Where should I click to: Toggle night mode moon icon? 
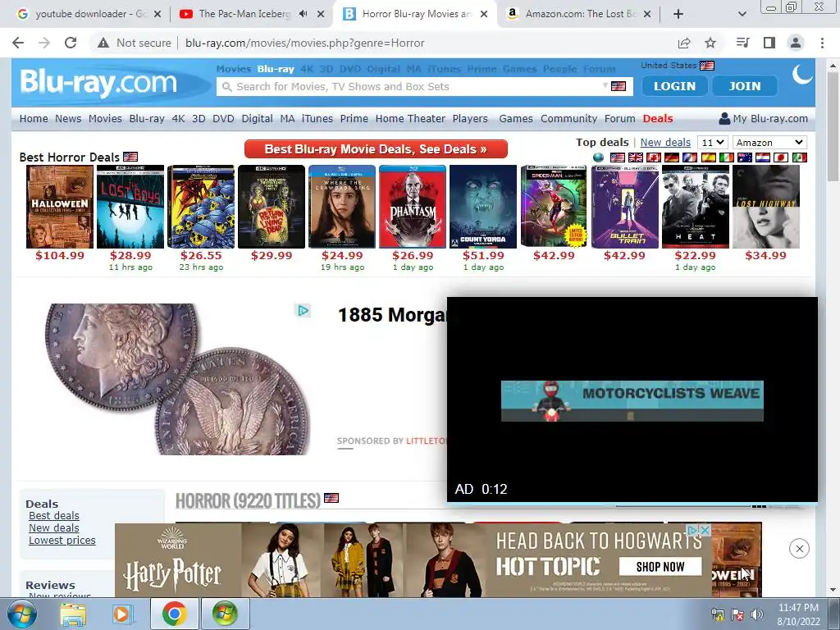[802, 75]
